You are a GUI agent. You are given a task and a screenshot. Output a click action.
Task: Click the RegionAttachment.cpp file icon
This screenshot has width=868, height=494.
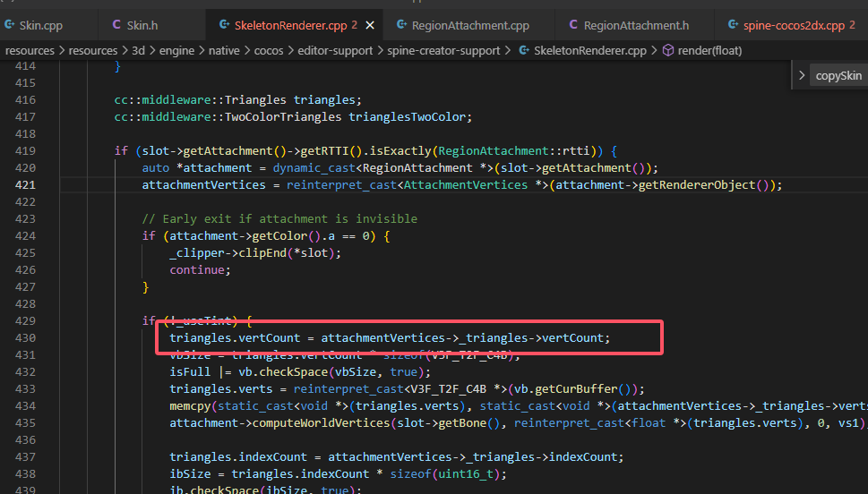(402, 25)
